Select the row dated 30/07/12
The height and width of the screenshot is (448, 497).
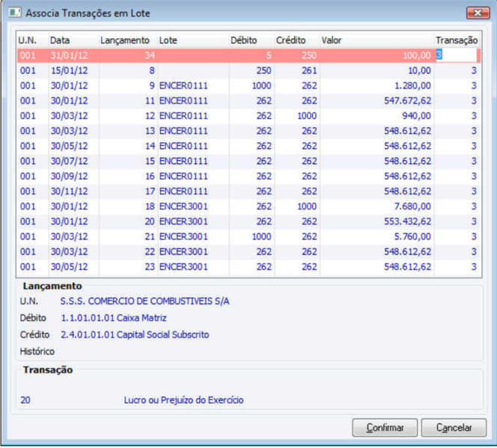pyautogui.click(x=248, y=161)
